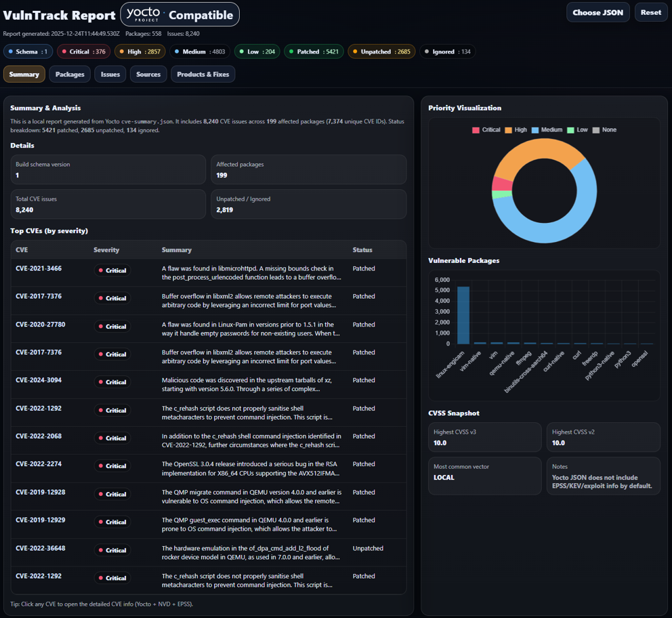Toggle Critical series in chart legend
672x618 pixels.
pos(486,130)
